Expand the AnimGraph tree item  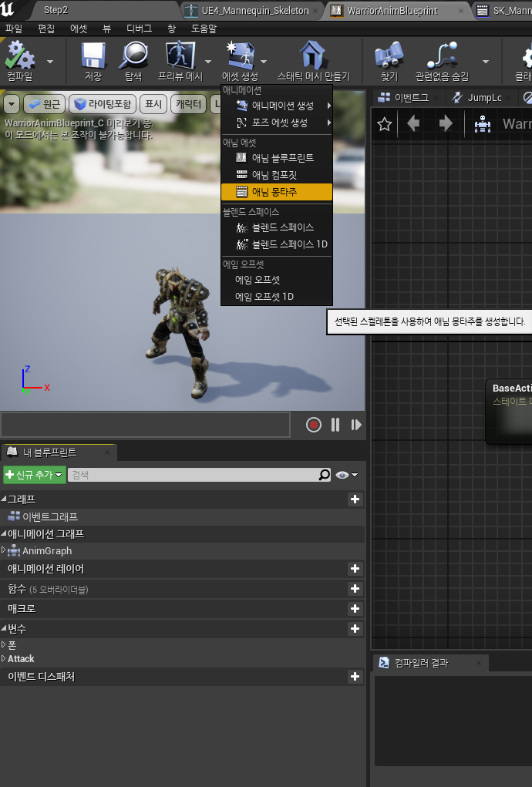pyautogui.click(x=4, y=550)
